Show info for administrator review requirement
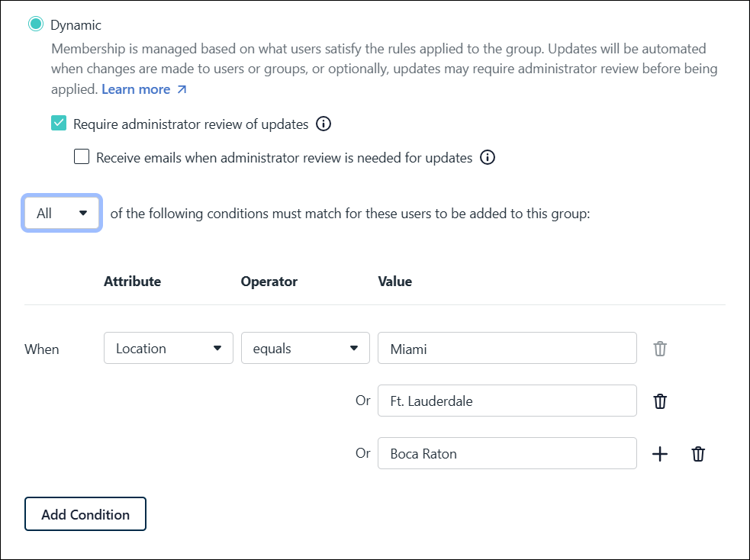The image size is (750, 560). 323,124
